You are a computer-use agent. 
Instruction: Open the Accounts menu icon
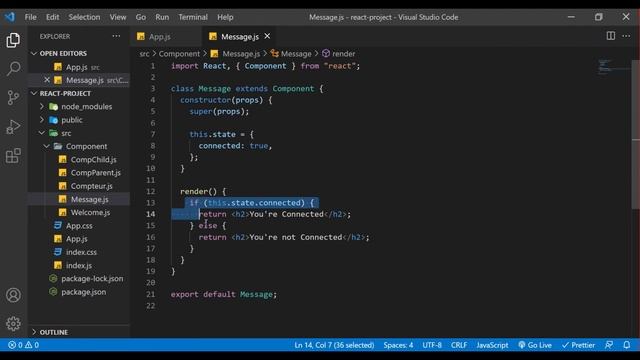(13, 295)
